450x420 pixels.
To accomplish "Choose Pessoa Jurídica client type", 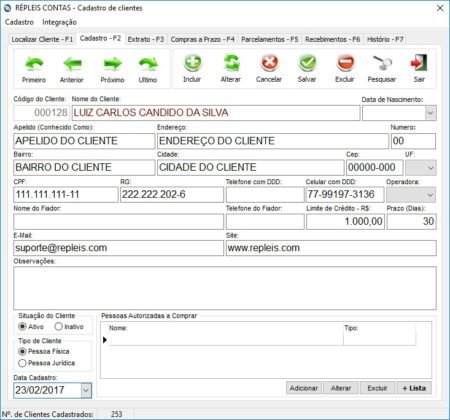I will coord(22,363).
